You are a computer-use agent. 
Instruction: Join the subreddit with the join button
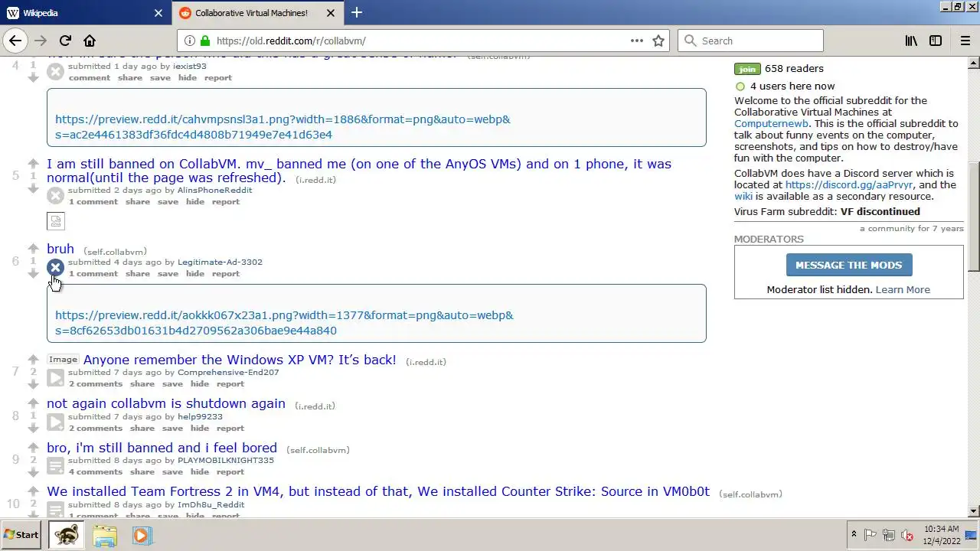[x=747, y=69]
